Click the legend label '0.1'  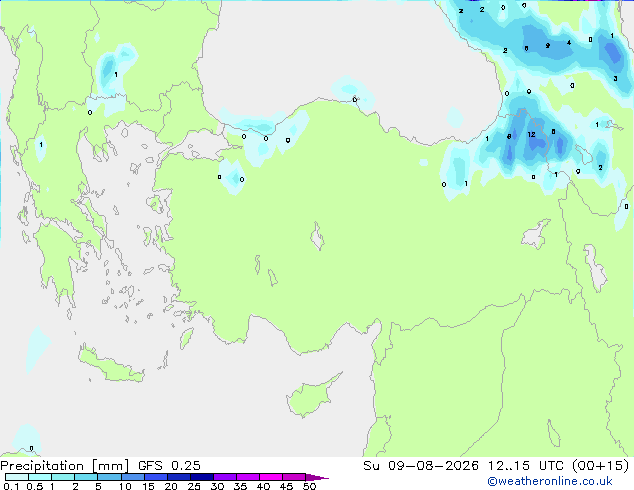click(x=11, y=486)
